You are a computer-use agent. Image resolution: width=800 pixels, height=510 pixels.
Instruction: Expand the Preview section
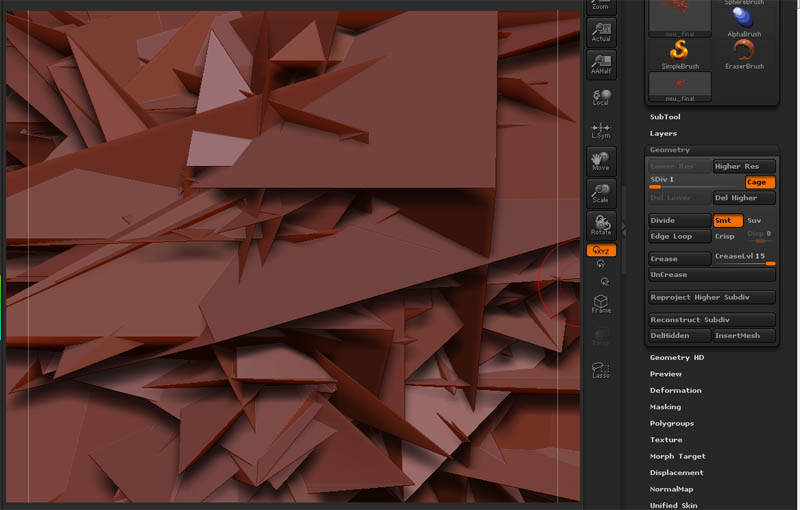click(x=665, y=374)
